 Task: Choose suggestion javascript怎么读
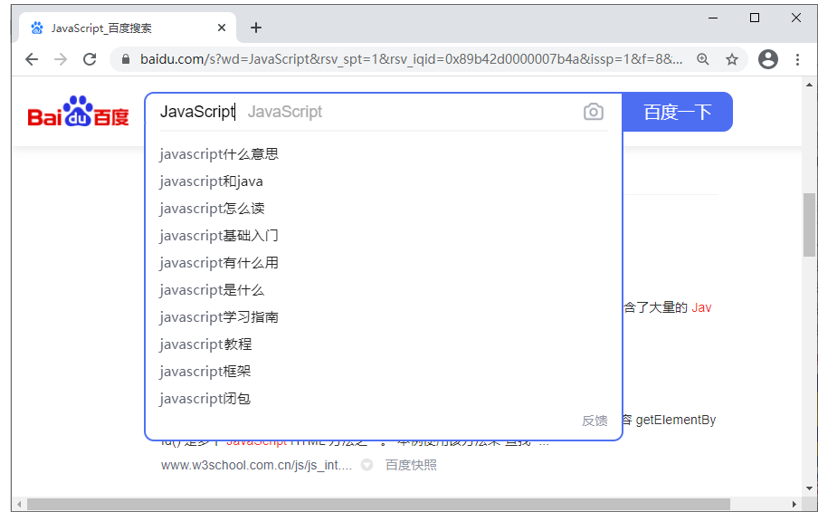(x=212, y=208)
